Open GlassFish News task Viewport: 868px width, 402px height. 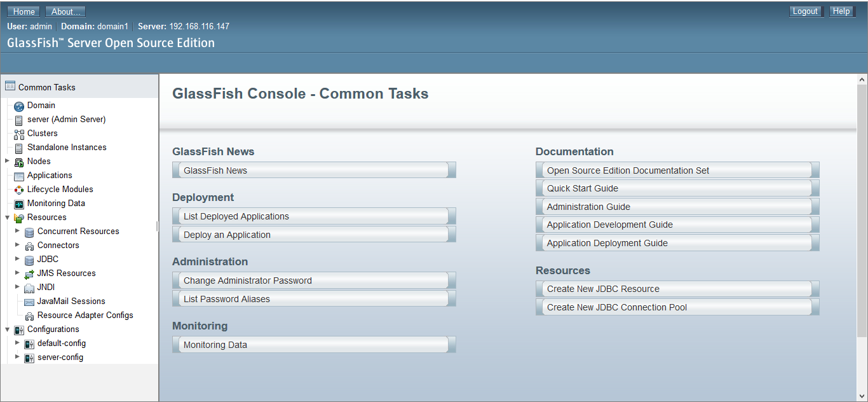coord(314,170)
